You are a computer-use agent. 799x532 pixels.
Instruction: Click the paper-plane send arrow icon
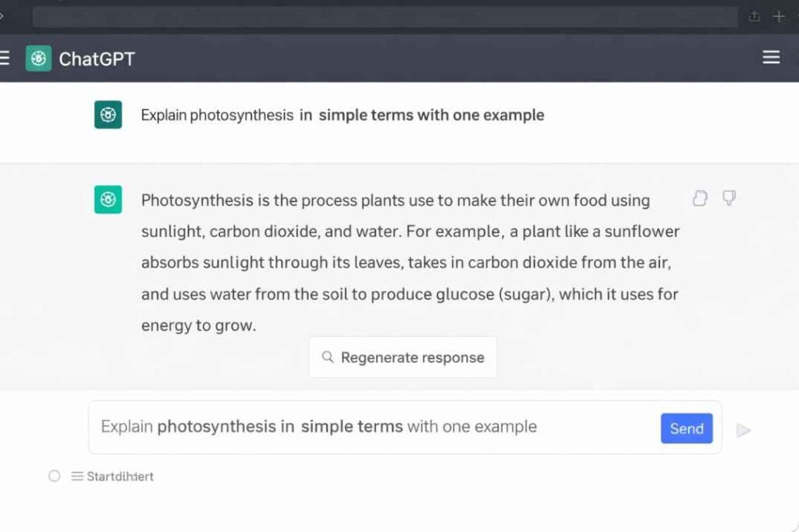pyautogui.click(x=744, y=430)
